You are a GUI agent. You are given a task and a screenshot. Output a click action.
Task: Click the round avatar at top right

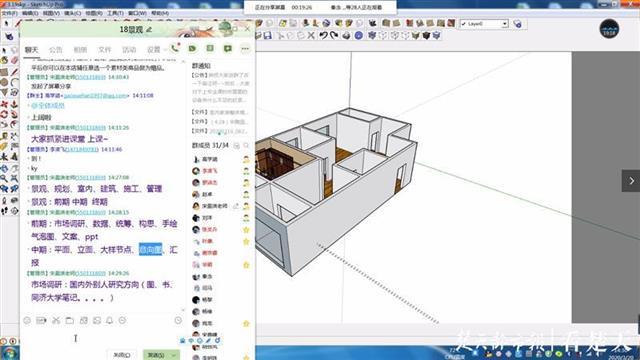pos(609,29)
